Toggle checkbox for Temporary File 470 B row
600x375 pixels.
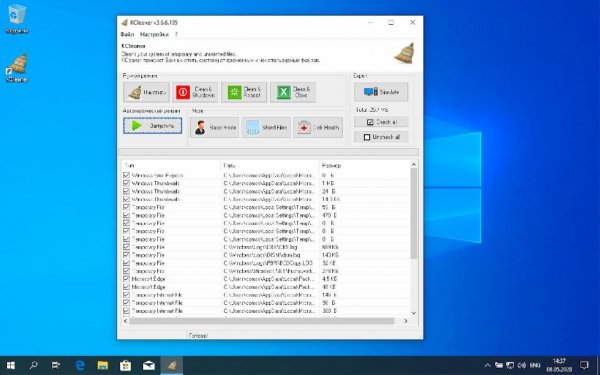pos(126,215)
